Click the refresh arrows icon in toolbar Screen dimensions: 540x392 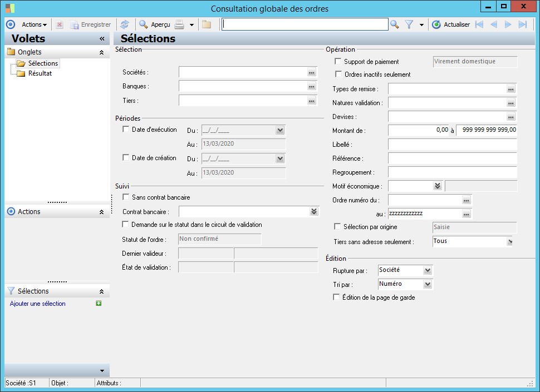125,24
